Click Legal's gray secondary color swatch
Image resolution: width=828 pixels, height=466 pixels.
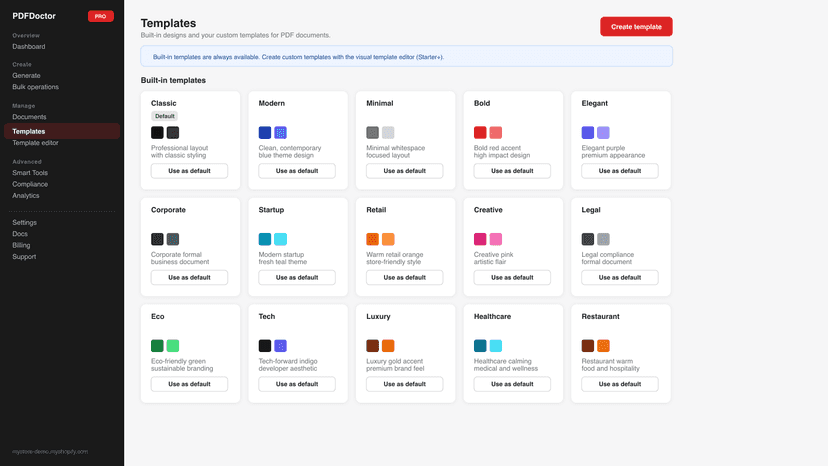[x=603, y=239]
